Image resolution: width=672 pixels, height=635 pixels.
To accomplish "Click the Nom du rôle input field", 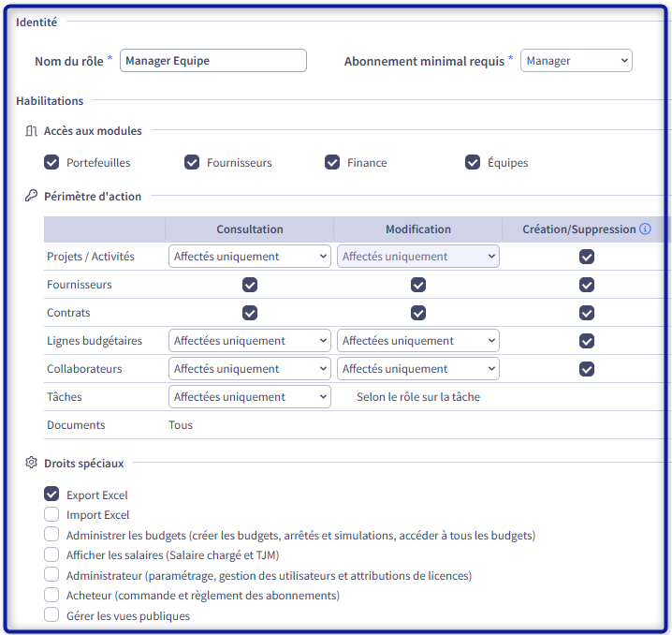I will coord(213,61).
